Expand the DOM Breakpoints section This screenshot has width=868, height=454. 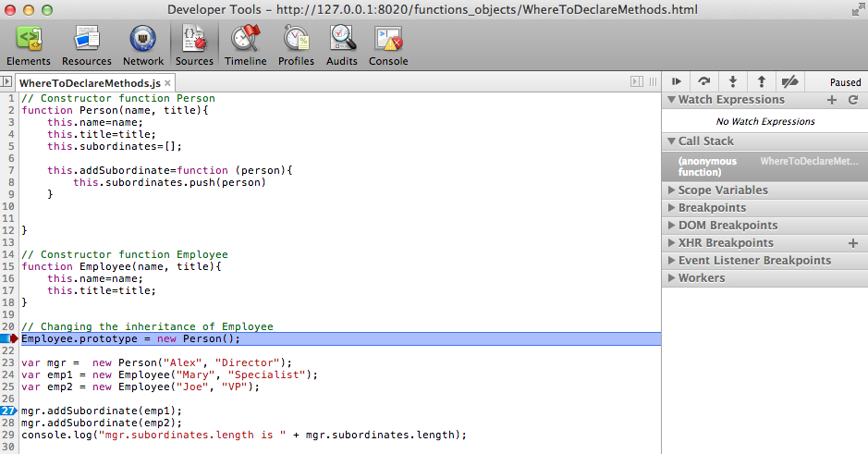coord(727,226)
